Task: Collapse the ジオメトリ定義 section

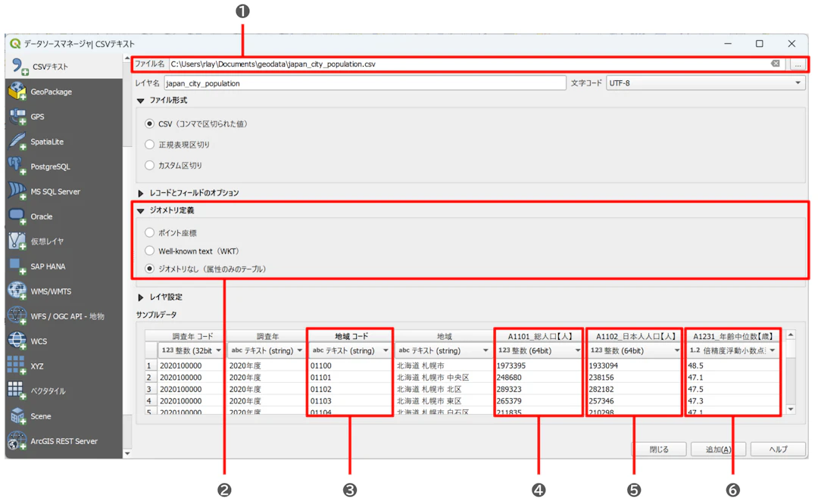Action: click(x=140, y=210)
